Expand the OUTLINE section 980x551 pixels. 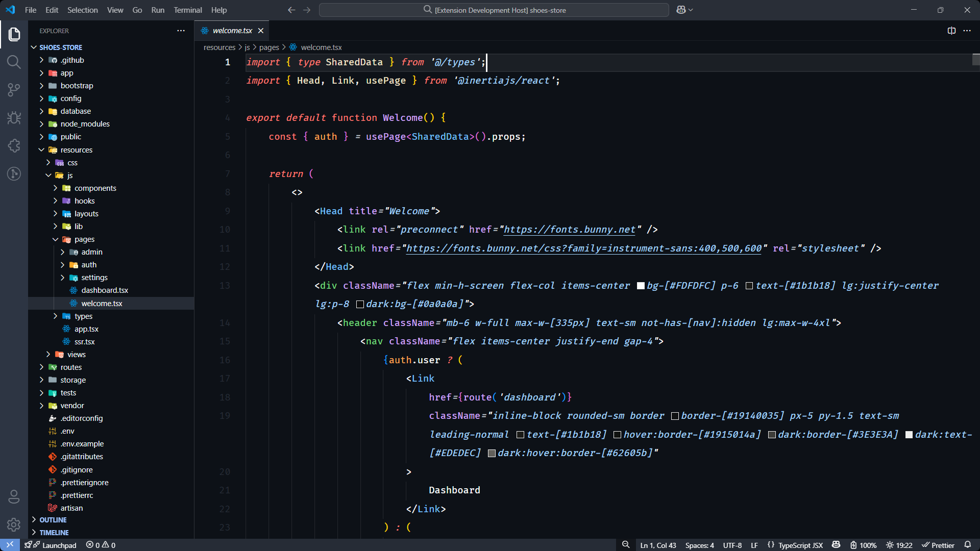pos(53,520)
